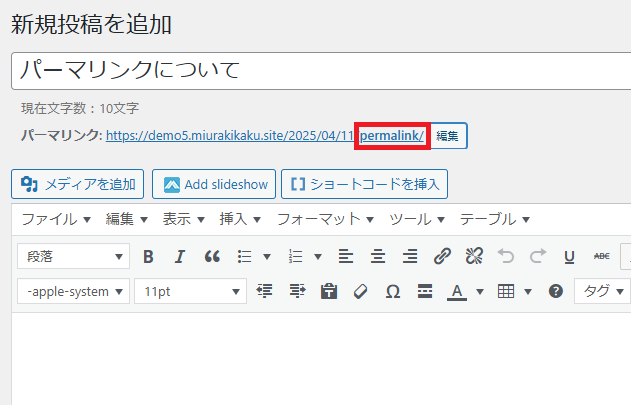
Task: Click the remove link icon
Action: click(474, 256)
